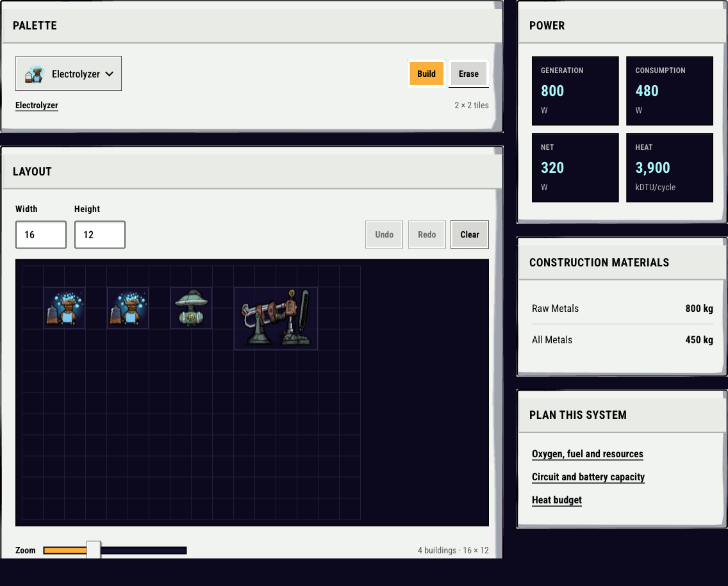Edit the layout Width field
Image resolution: width=728 pixels, height=586 pixels.
click(x=41, y=235)
